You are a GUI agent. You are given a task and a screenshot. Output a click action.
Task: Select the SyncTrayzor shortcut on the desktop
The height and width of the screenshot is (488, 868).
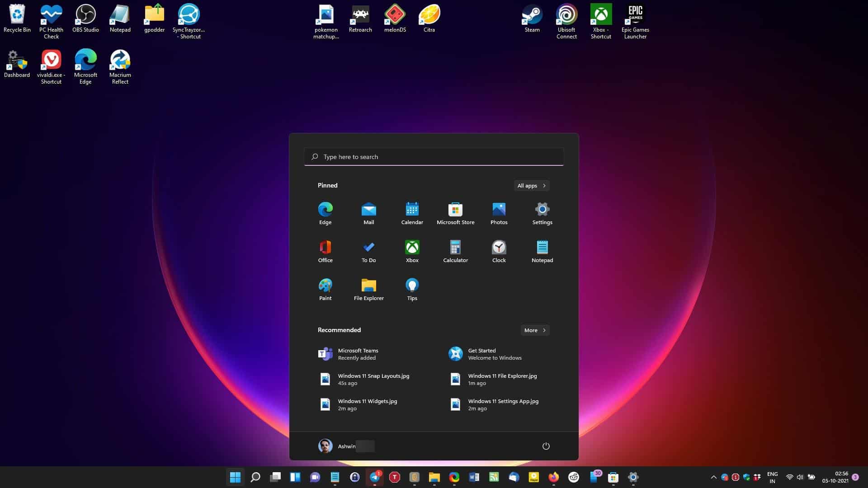coord(189,22)
